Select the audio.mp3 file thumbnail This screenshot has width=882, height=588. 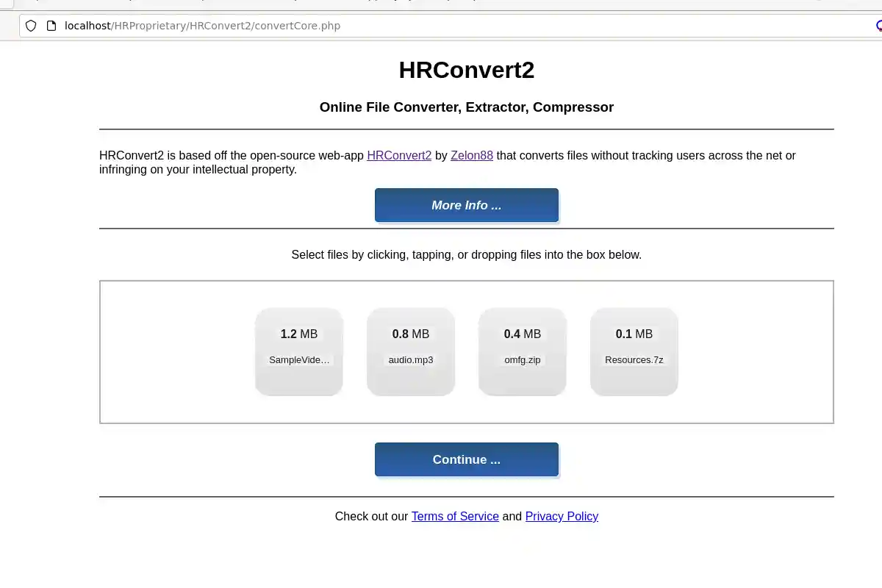411,351
